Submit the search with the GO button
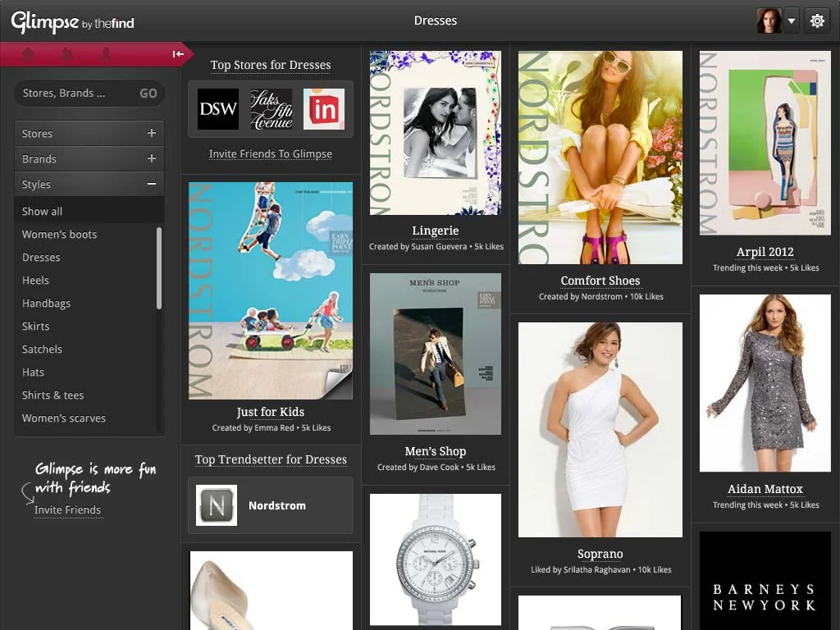 pos(148,94)
